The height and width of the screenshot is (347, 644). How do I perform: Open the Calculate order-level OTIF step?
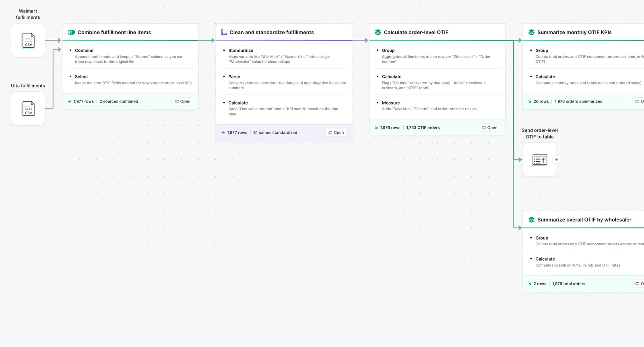(489, 128)
